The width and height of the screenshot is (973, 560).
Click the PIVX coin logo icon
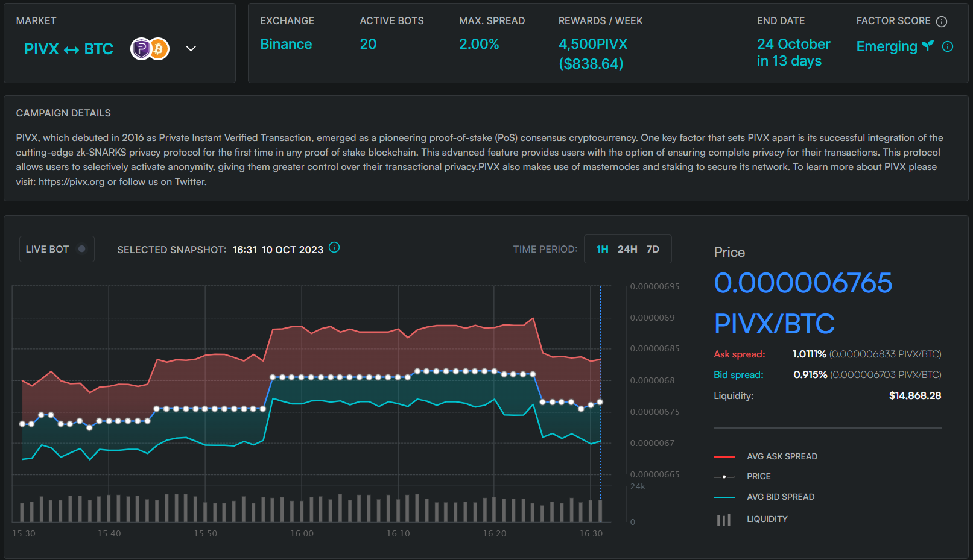click(141, 49)
